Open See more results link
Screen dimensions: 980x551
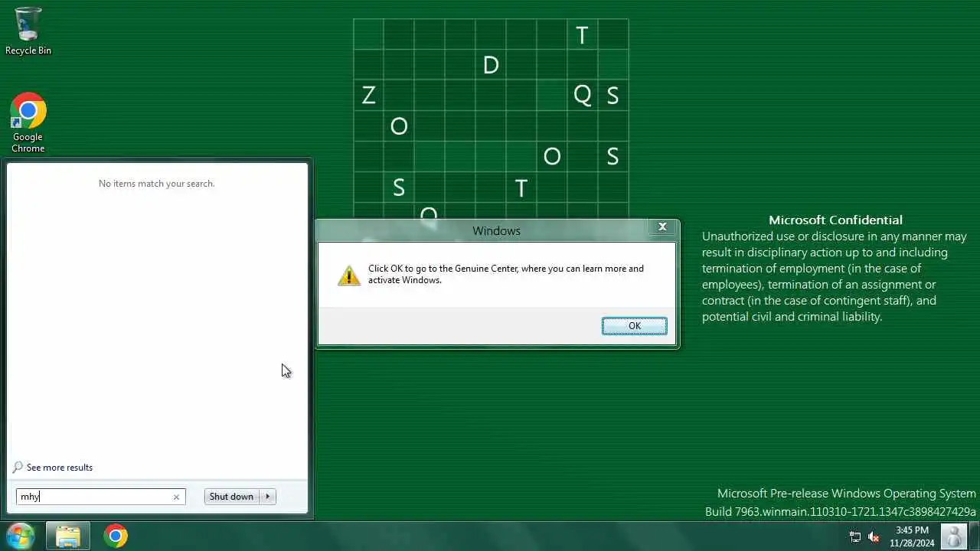coord(60,468)
